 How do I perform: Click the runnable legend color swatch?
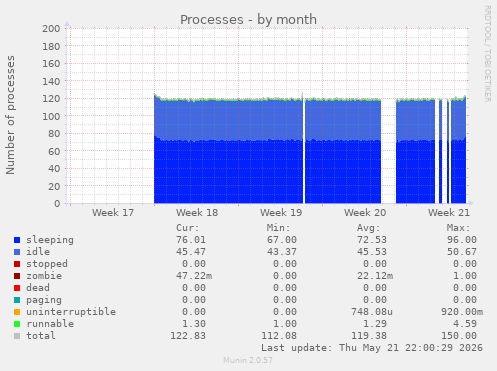coord(17,324)
